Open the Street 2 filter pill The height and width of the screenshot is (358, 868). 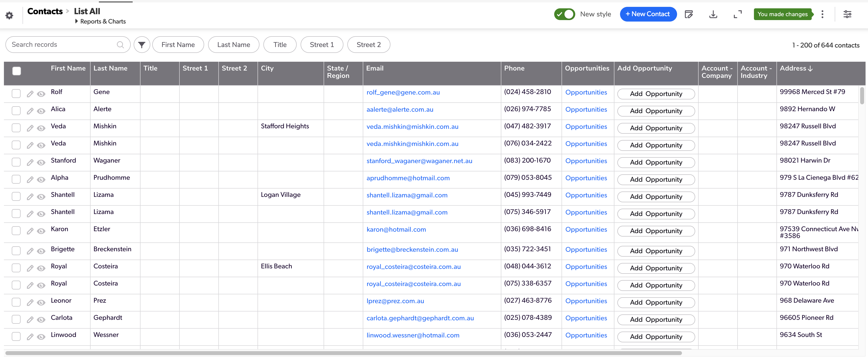click(x=369, y=45)
